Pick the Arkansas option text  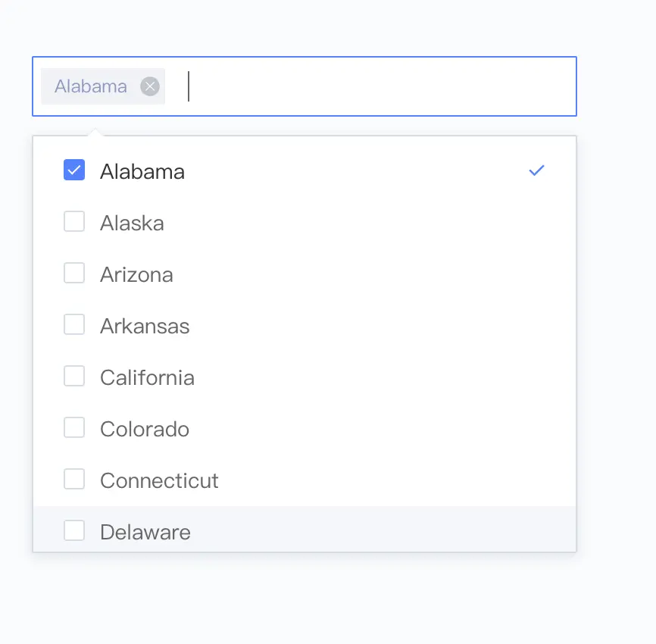click(x=145, y=327)
